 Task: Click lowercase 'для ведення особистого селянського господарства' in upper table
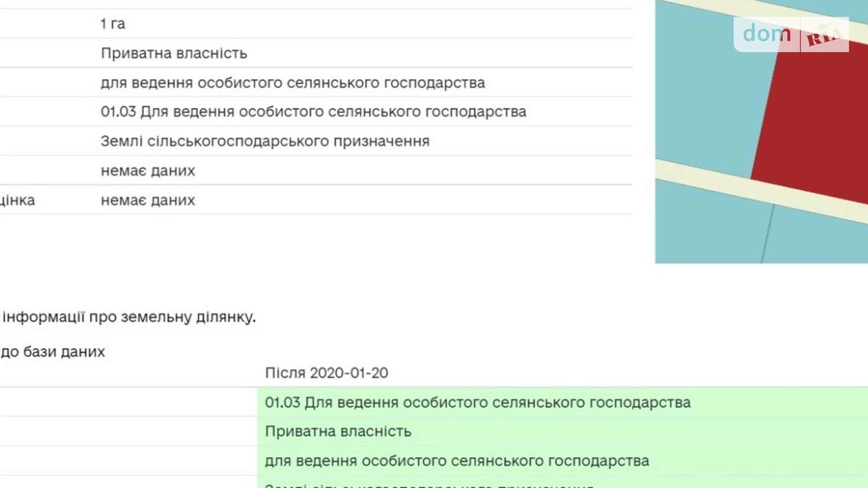293,83
